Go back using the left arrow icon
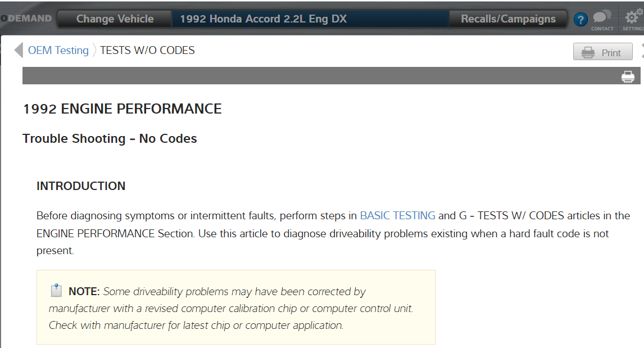 [x=19, y=51]
